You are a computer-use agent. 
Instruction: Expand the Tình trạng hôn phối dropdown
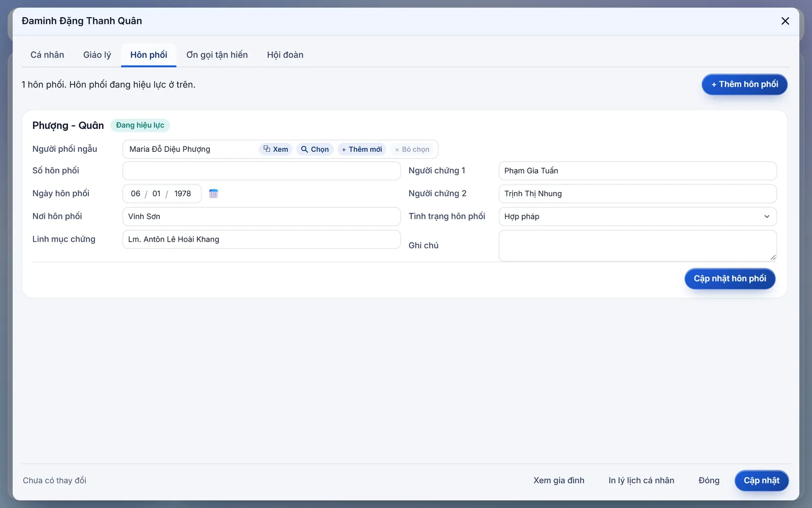(x=637, y=216)
